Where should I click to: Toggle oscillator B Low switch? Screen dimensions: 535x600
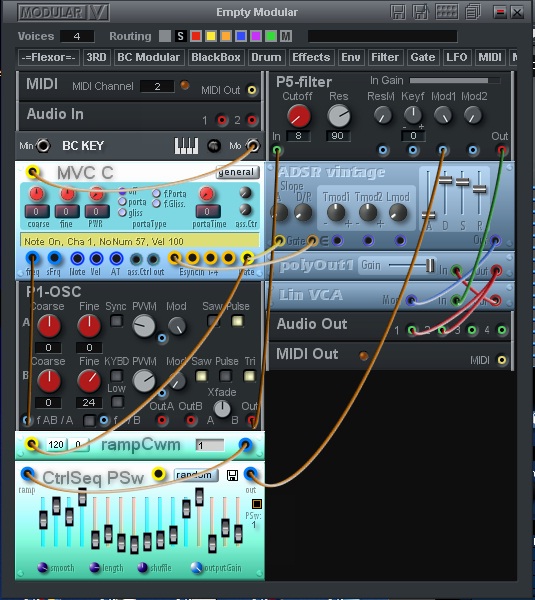click(117, 402)
